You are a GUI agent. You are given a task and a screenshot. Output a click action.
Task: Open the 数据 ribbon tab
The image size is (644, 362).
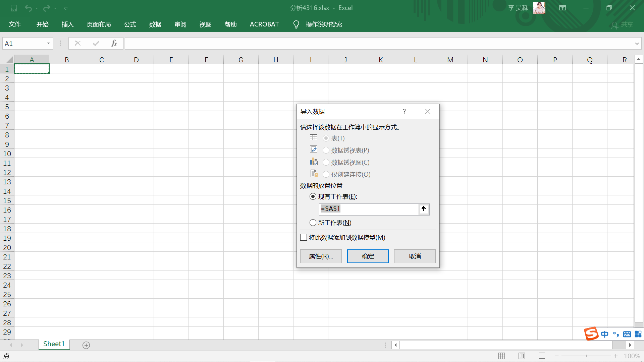[155, 24]
